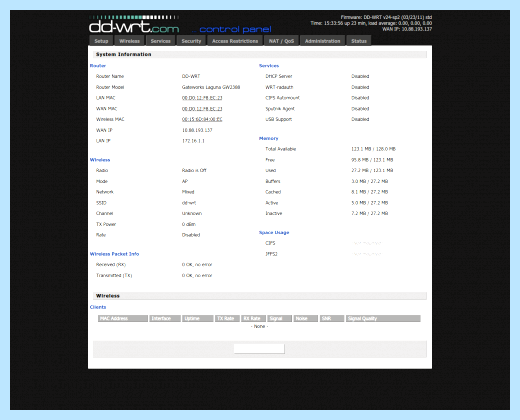Click the LAN IP value 172.16.1.1

[x=193, y=141]
